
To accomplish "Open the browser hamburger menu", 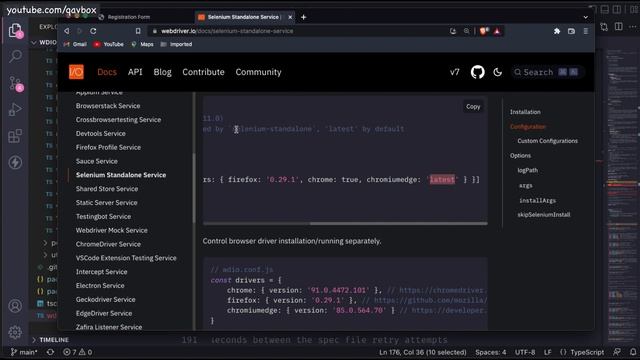I will pyautogui.click(x=586, y=31).
